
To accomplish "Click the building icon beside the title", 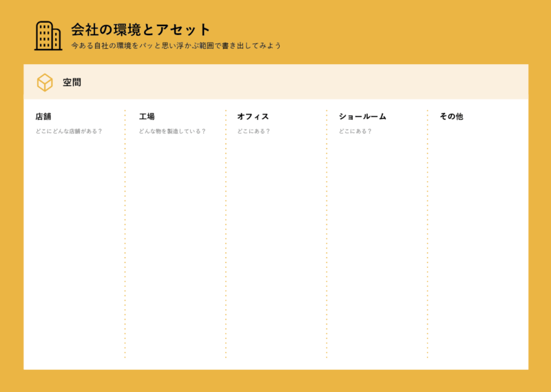I will [48, 36].
